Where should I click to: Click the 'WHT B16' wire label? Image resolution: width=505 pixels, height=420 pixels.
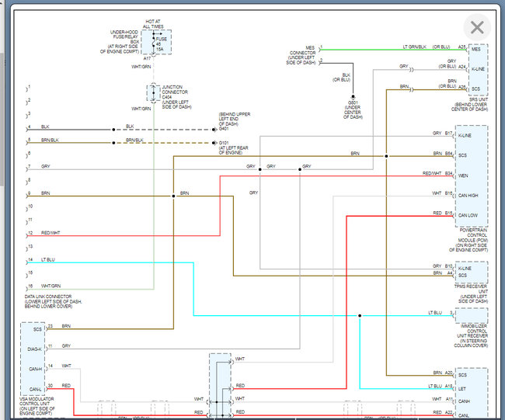click(442, 193)
